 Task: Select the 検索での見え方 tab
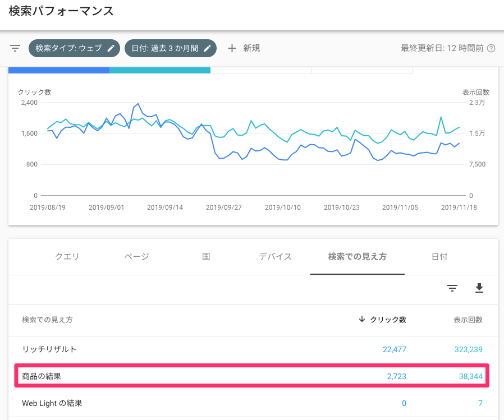[x=357, y=257]
